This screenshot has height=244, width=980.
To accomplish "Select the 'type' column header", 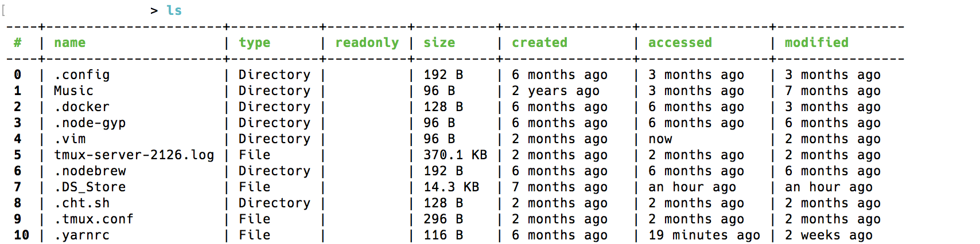I will pos(254,43).
